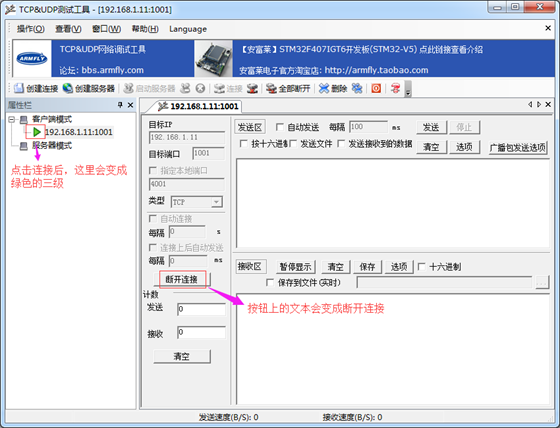Close the child window via menu bar X
560x428 pixels.
point(548,28)
